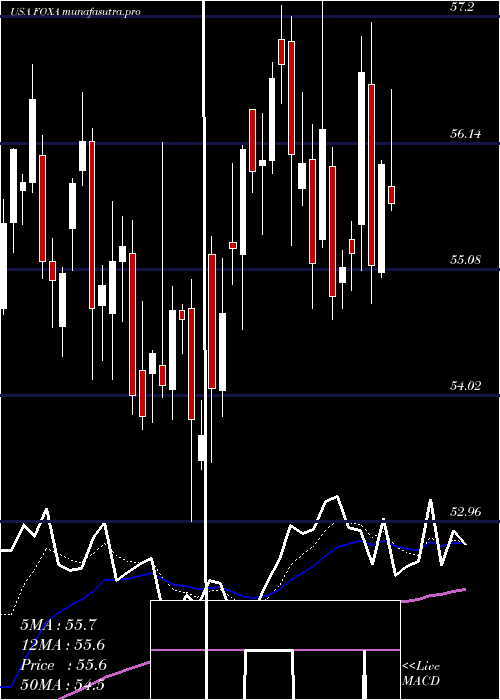Image resolution: width=500 pixels, height=700 pixels.
Task: Click the 5MA : 55.7 readout
Action: pyautogui.click(x=58, y=625)
